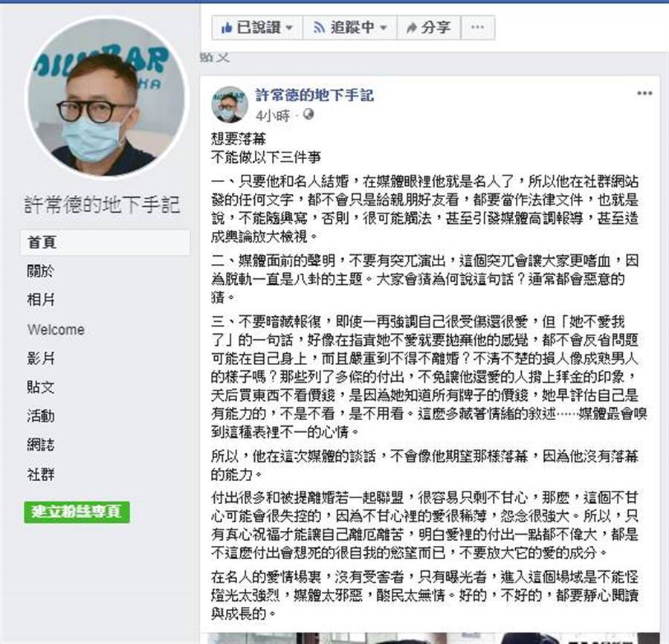This screenshot has width=669, height=644.
Task: Go to the 相片 page
Action: (41, 300)
